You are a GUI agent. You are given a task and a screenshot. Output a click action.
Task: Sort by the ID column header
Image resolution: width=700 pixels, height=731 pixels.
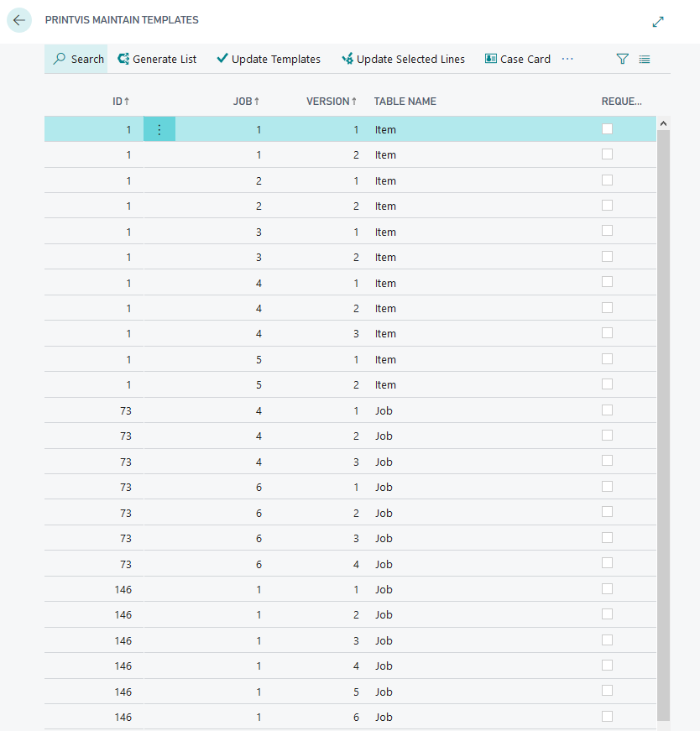coord(121,102)
